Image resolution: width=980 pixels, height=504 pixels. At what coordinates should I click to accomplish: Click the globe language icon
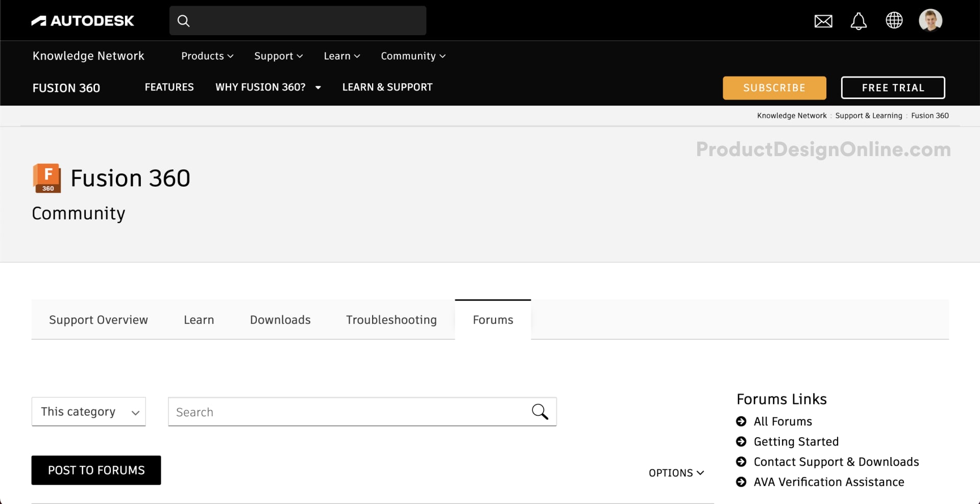coord(894,20)
